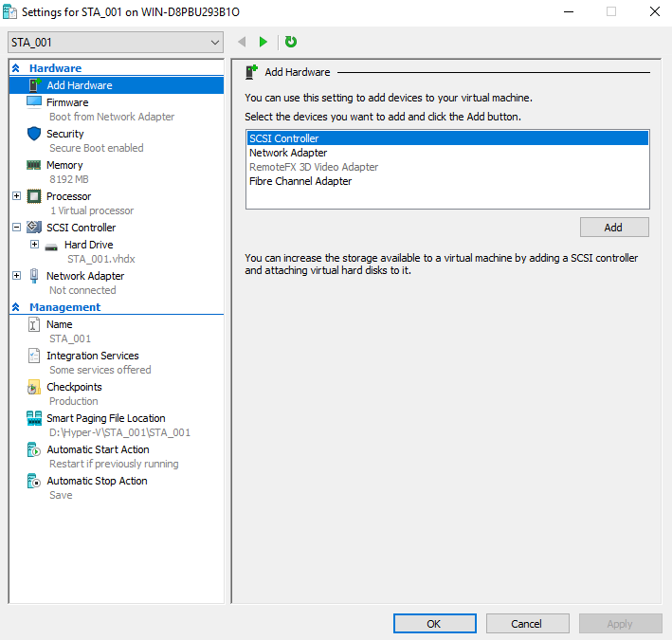The height and width of the screenshot is (640, 672).
Task: Select Fibre Channel Adapter in device list
Action: point(300,181)
